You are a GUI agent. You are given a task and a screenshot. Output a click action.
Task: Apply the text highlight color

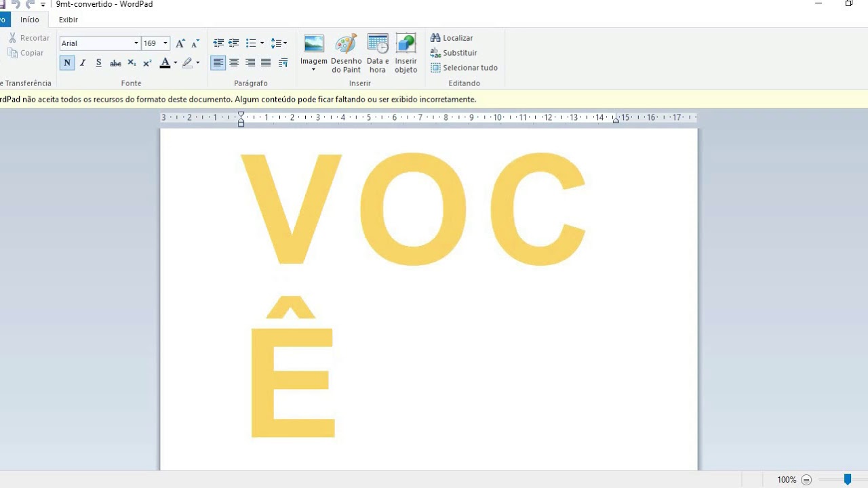click(x=187, y=63)
